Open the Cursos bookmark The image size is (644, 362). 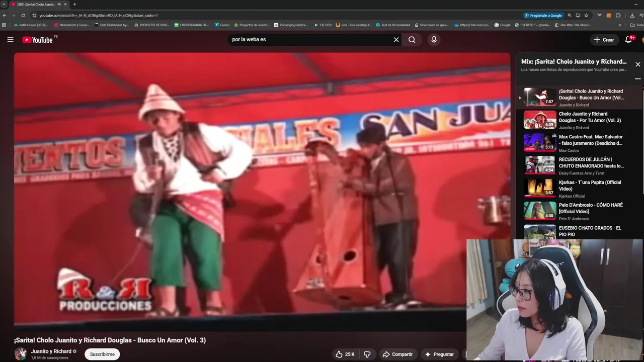[x=222, y=25]
